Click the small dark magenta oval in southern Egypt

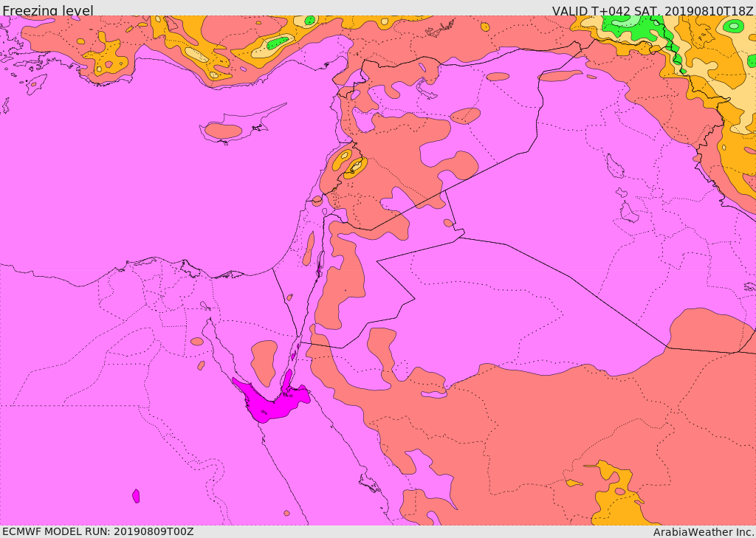136,496
